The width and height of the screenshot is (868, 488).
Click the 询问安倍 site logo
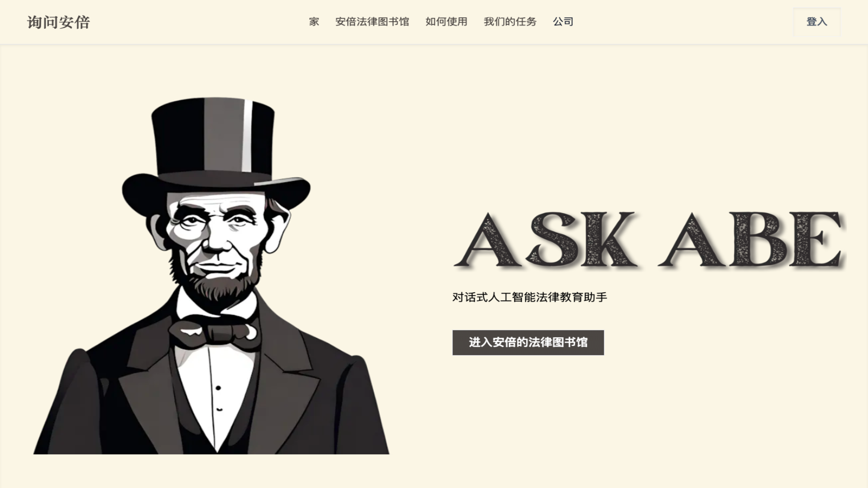tap(59, 22)
